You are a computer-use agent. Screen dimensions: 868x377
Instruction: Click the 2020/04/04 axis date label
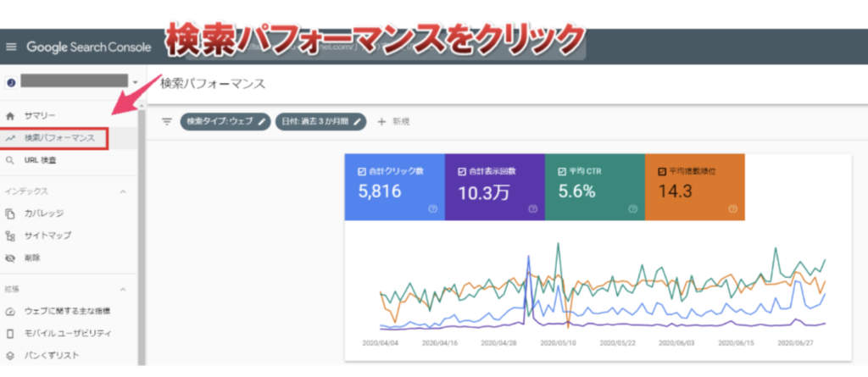pyautogui.click(x=380, y=343)
